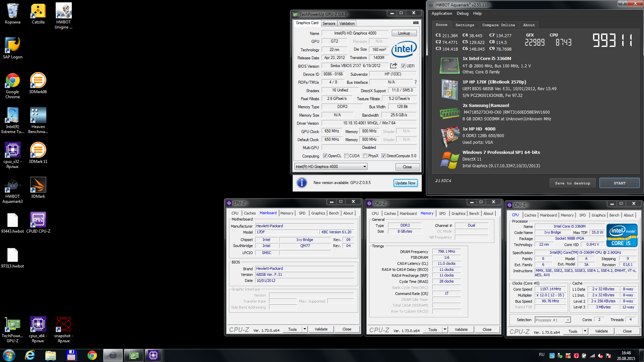Viewport: 644px width, 362px height.
Task: Click the START button in Aquamark
Action: (x=619, y=183)
